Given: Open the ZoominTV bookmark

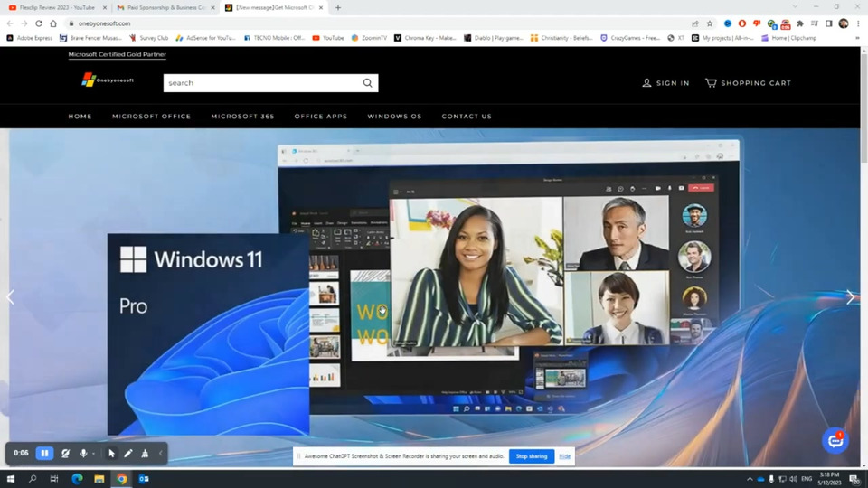Looking at the screenshot, I should point(369,38).
